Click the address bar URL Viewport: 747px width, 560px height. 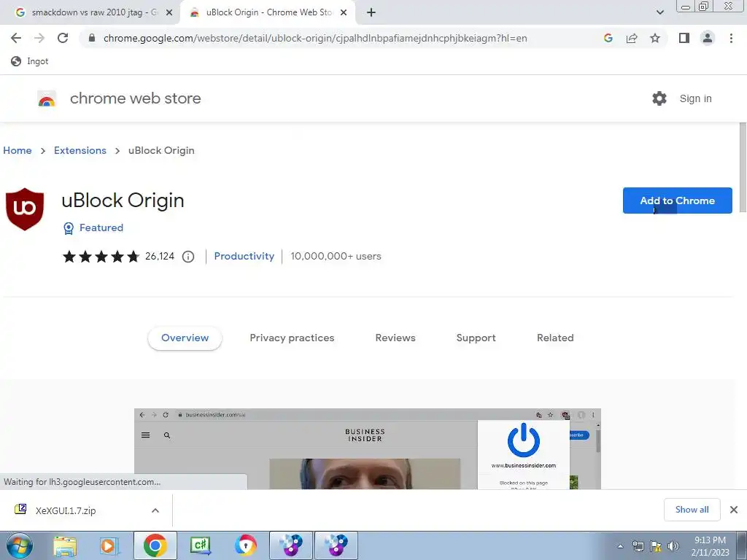[x=315, y=38]
